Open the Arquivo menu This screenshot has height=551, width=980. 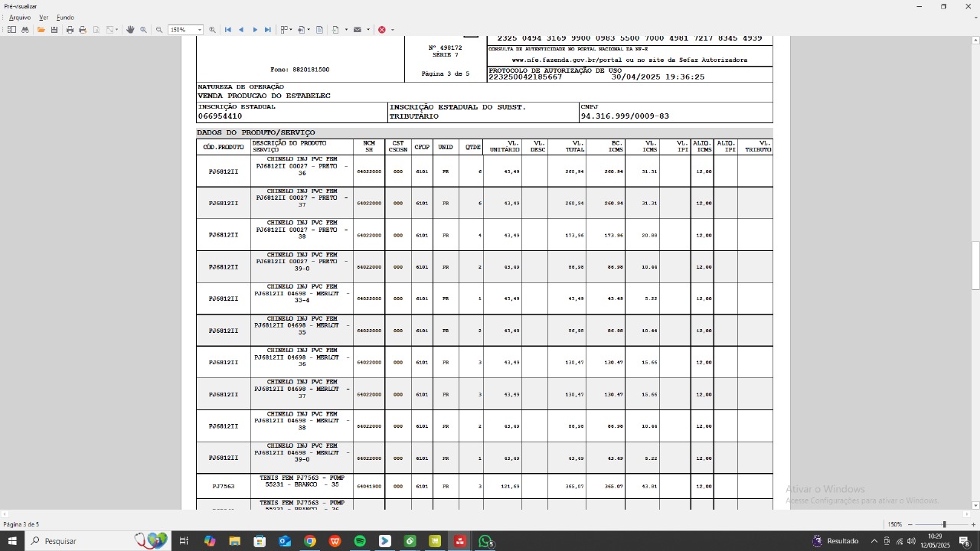[20, 17]
